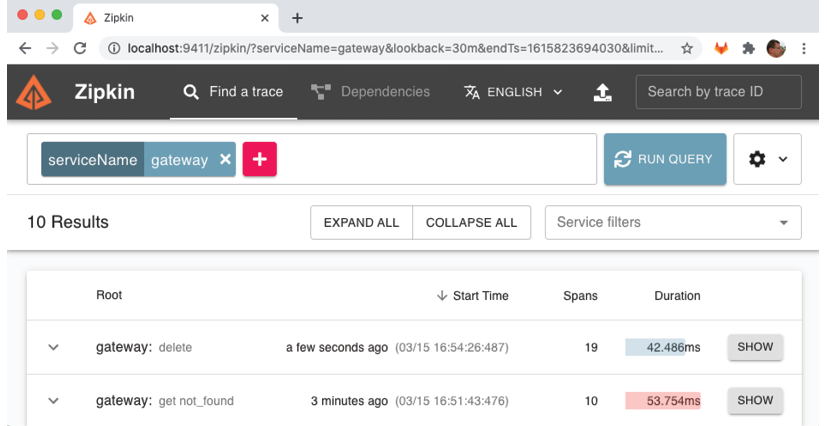Click the Root column header
The image size is (827, 426).
coord(109,295)
